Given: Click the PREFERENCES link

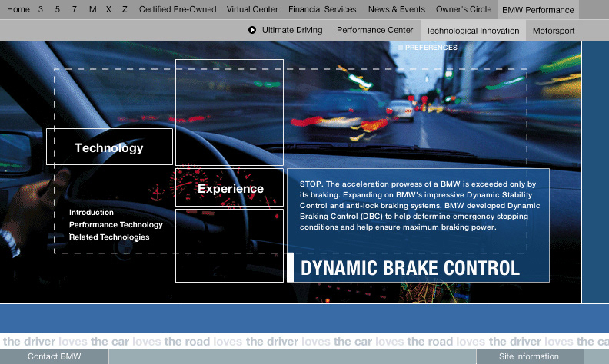Looking at the screenshot, I should pyautogui.click(x=431, y=48).
